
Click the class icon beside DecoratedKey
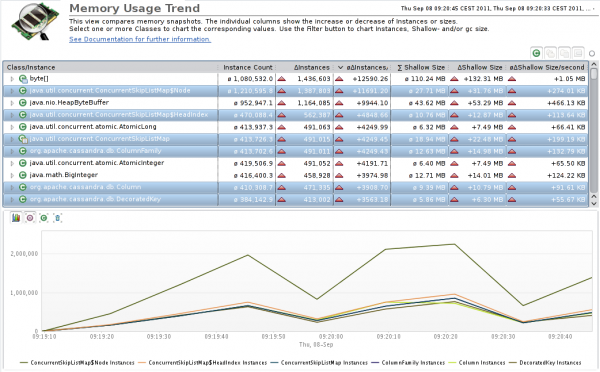click(x=23, y=199)
